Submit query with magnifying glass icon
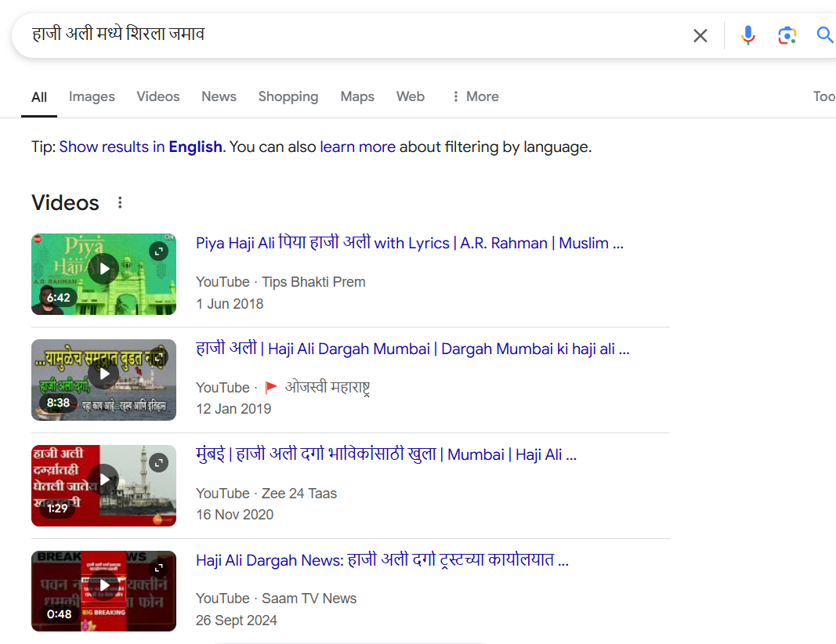The width and height of the screenshot is (836, 644). pos(825,36)
